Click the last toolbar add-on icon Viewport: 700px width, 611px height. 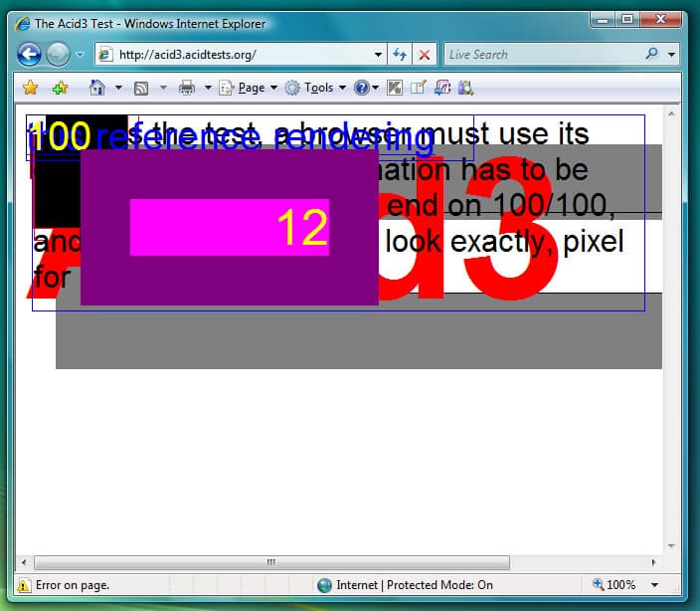pyautogui.click(x=465, y=88)
